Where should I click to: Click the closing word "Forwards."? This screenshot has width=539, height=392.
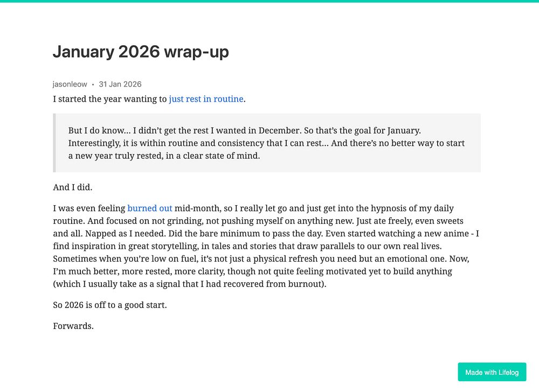coord(73,326)
